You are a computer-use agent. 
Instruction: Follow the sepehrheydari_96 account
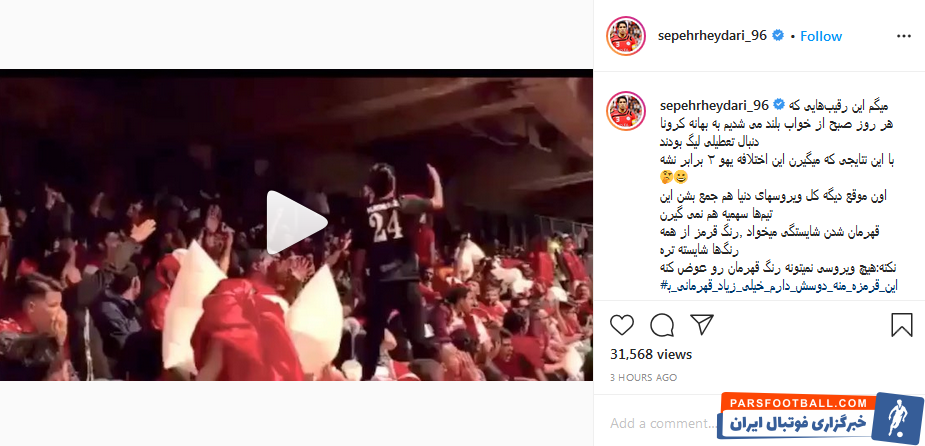(x=821, y=36)
